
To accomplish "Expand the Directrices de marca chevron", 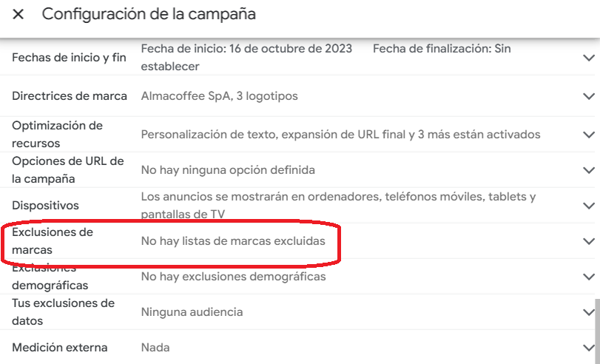I will point(589,96).
